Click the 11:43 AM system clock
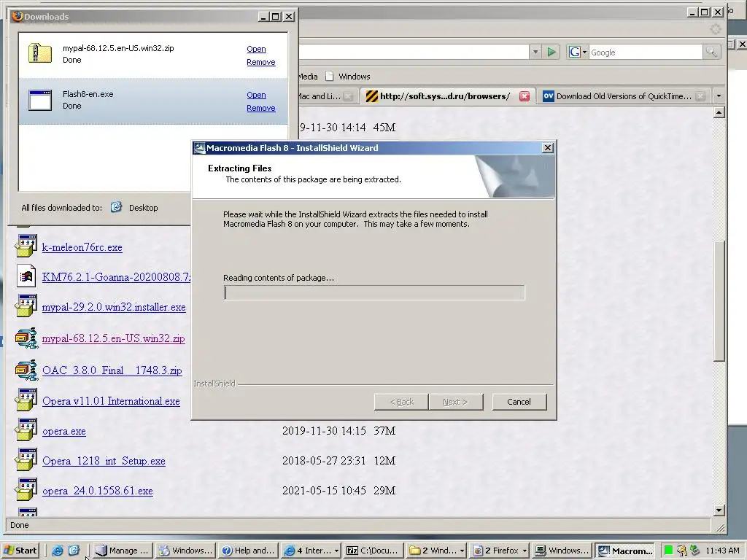747x560 pixels. (722, 551)
